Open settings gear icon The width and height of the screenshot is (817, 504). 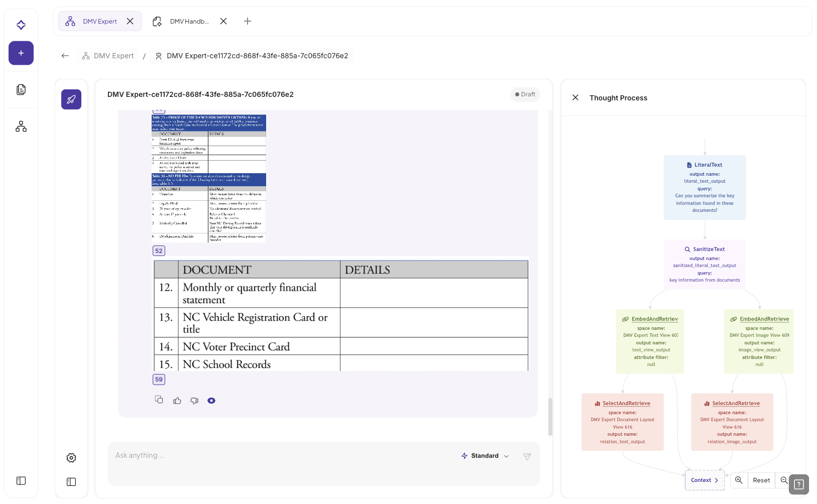[x=71, y=458]
